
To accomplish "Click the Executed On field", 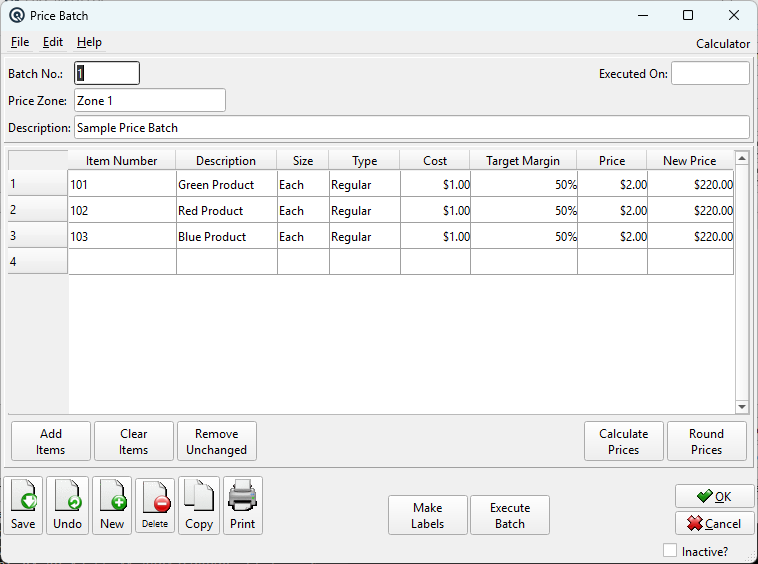I will 710,73.
